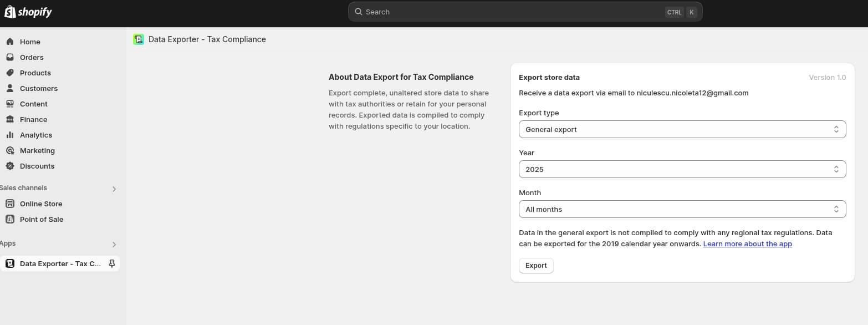Open the Year dropdown showing 2025
Image resolution: width=868 pixels, height=325 pixels.
pyautogui.click(x=682, y=169)
